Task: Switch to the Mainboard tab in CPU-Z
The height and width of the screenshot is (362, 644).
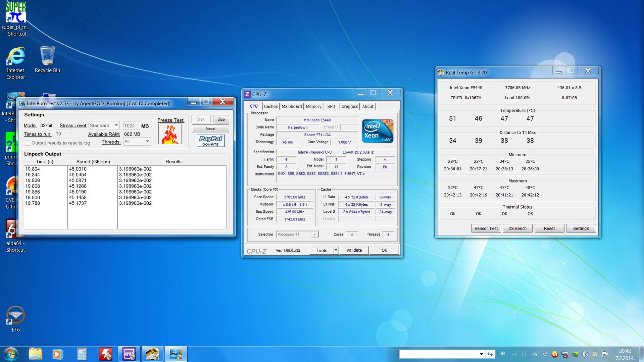Action: click(x=291, y=106)
